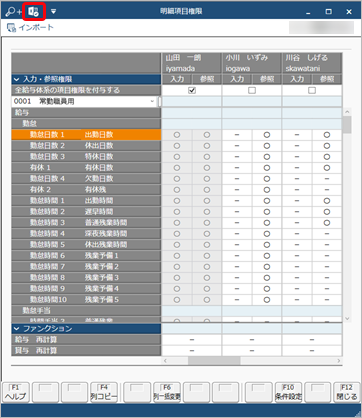Select the 勤怠時間 3 普通残業時間 row label

coord(86,223)
